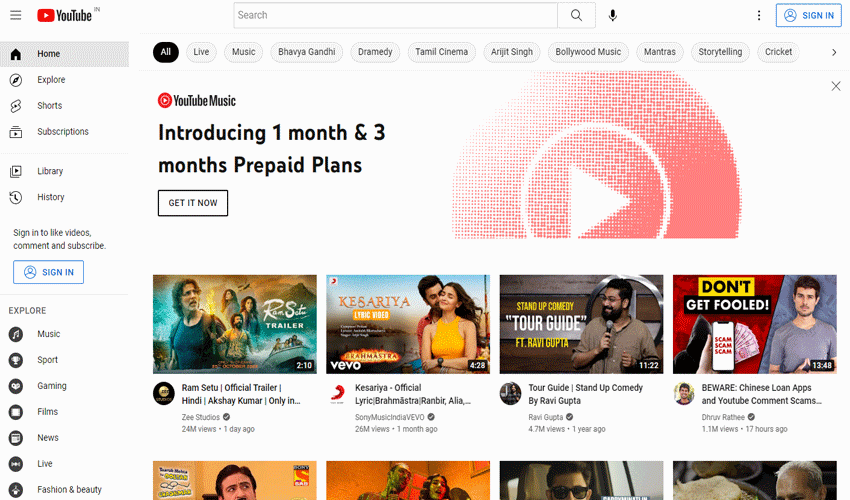850x500 pixels.
Task: Play the Don't Get Fooled thumbnail
Action: [755, 324]
